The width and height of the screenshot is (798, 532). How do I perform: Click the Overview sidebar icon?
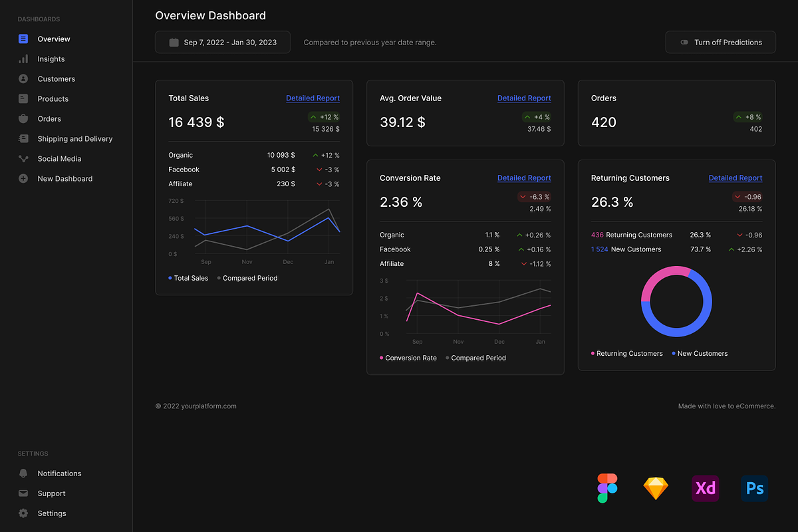tap(23, 39)
